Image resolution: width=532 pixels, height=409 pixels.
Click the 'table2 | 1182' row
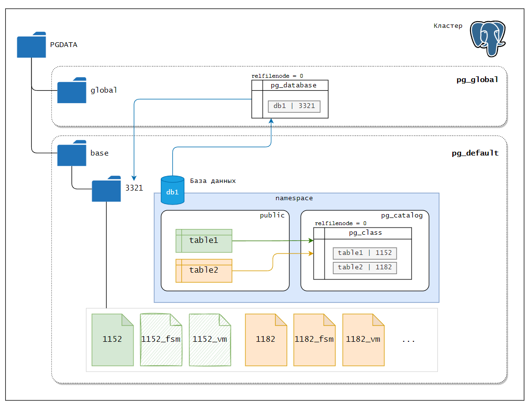(364, 267)
